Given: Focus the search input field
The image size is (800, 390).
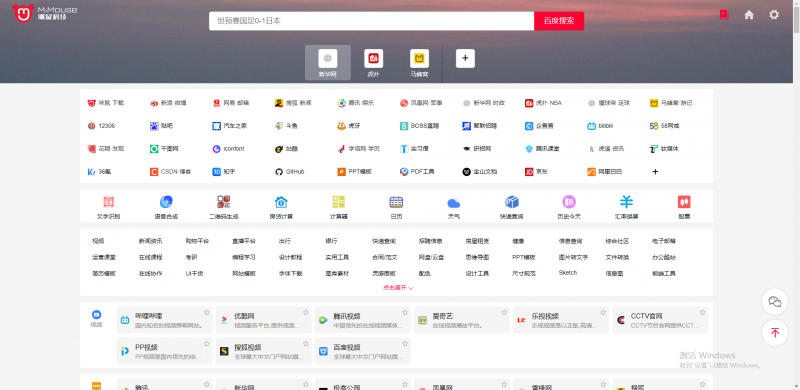Looking at the screenshot, I should click(x=371, y=21).
